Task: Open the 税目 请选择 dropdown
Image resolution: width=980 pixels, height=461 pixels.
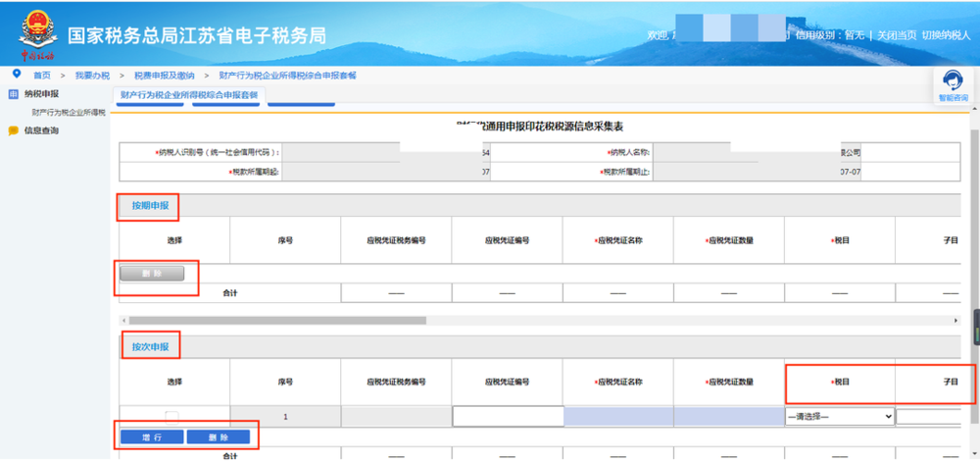Action: (x=840, y=417)
